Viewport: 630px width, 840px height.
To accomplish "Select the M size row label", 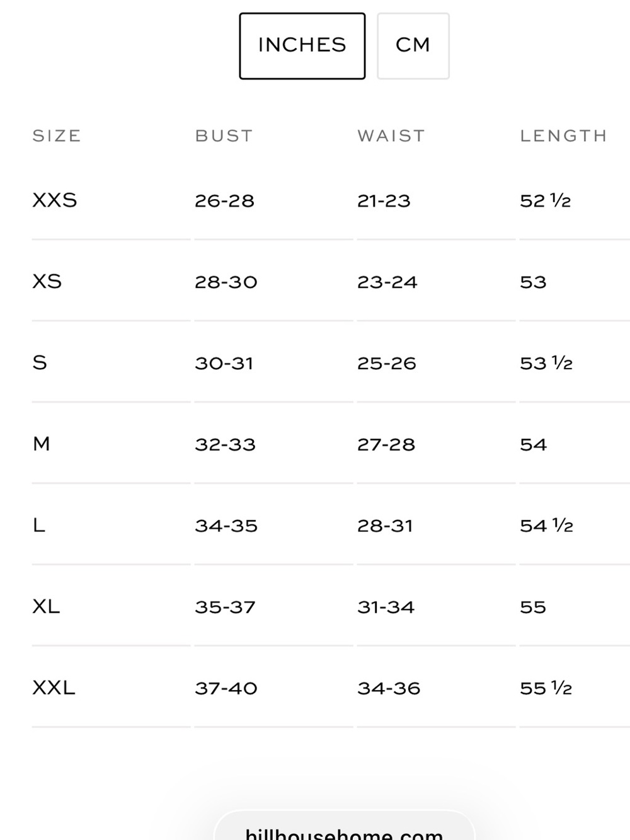I will [x=42, y=444].
